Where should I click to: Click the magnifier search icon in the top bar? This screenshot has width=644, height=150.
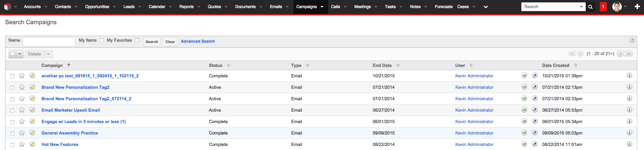tap(590, 7)
